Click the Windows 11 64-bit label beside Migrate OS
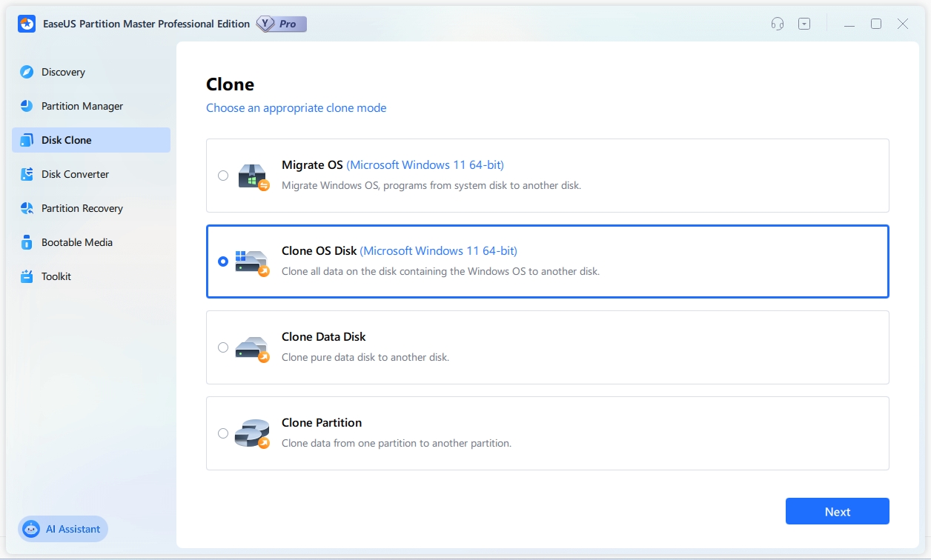Image resolution: width=931 pixels, height=560 pixels. [425, 165]
